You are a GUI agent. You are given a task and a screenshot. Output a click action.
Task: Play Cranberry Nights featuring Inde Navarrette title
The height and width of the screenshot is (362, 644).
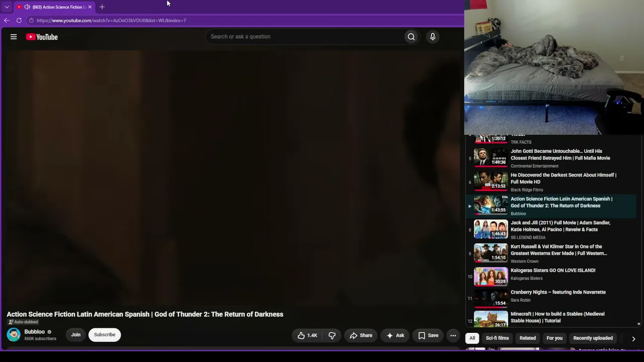558,292
